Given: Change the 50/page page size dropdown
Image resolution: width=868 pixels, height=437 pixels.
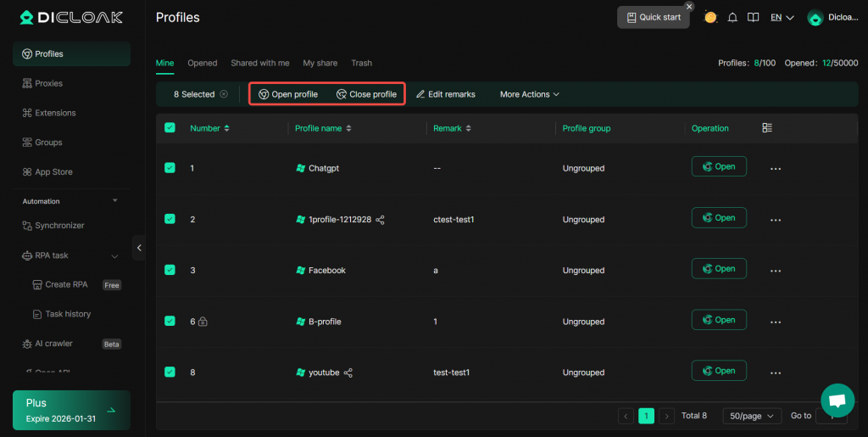Looking at the screenshot, I should tap(751, 416).
